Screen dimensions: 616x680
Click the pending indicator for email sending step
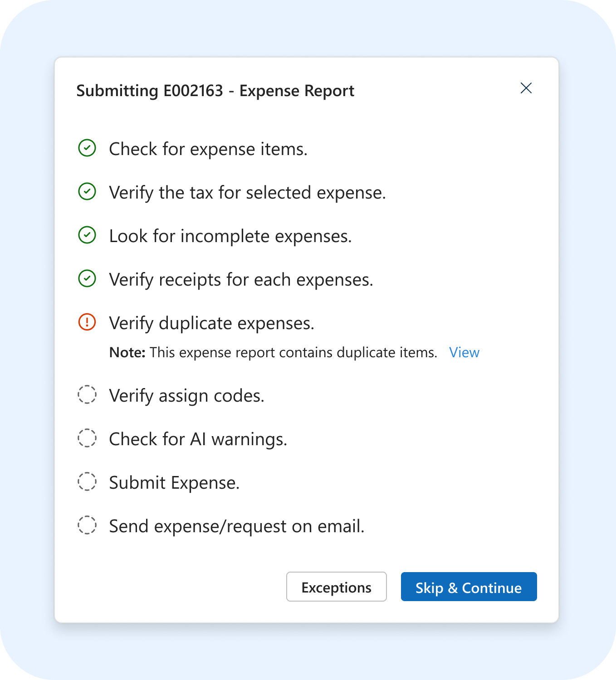[x=87, y=525]
